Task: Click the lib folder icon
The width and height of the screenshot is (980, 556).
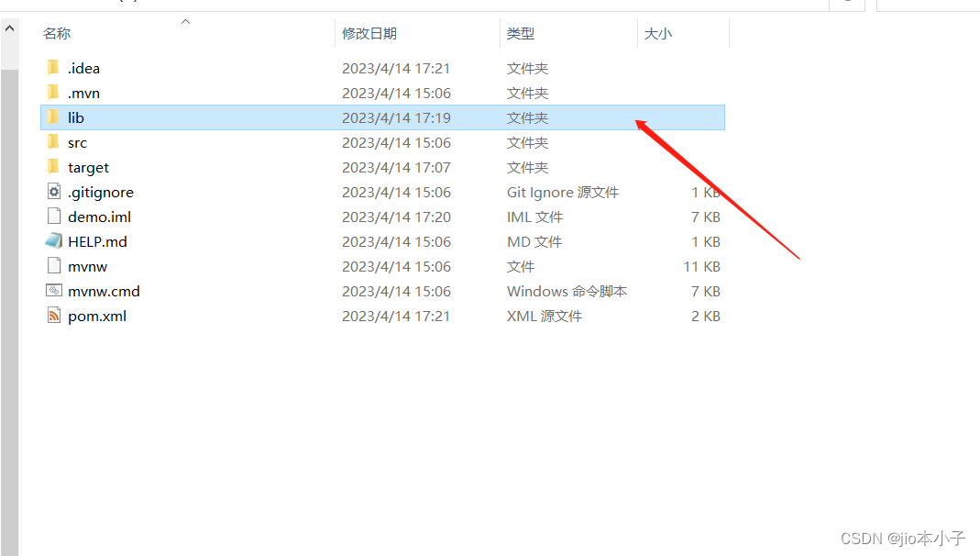Action: (53, 117)
